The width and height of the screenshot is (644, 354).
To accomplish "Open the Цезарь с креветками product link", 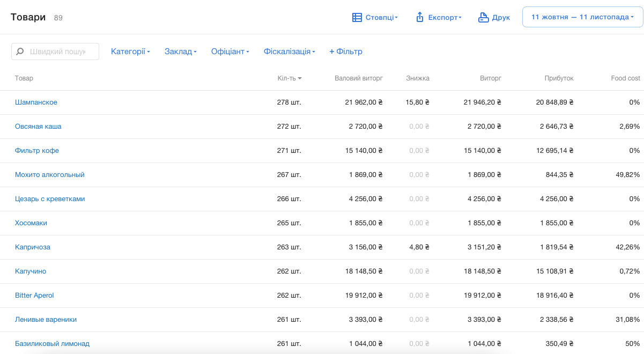I will click(50, 199).
